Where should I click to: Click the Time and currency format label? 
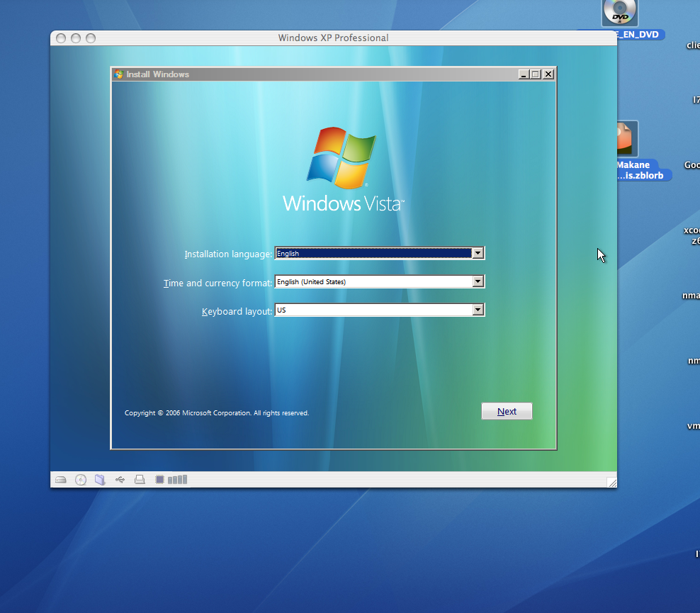[218, 283]
